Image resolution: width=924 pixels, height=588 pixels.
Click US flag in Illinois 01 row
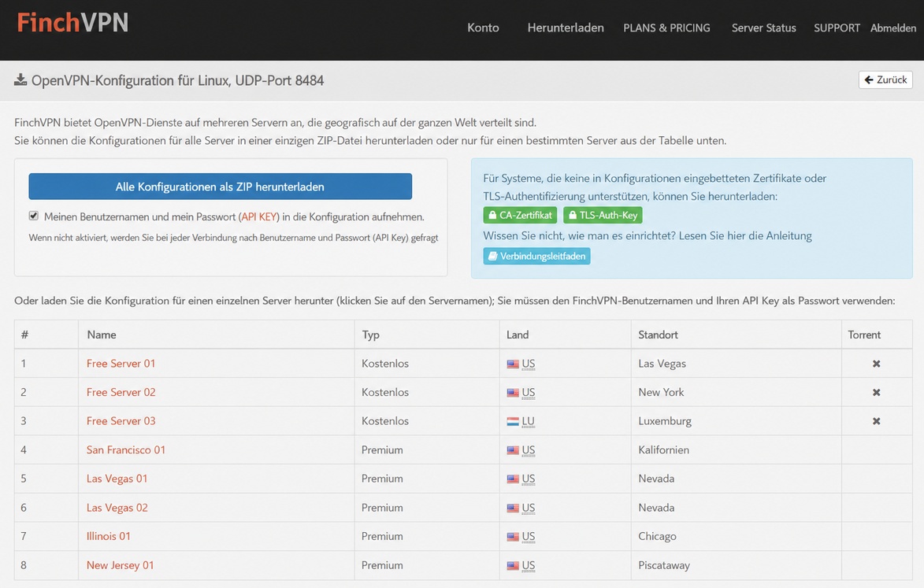[513, 537]
